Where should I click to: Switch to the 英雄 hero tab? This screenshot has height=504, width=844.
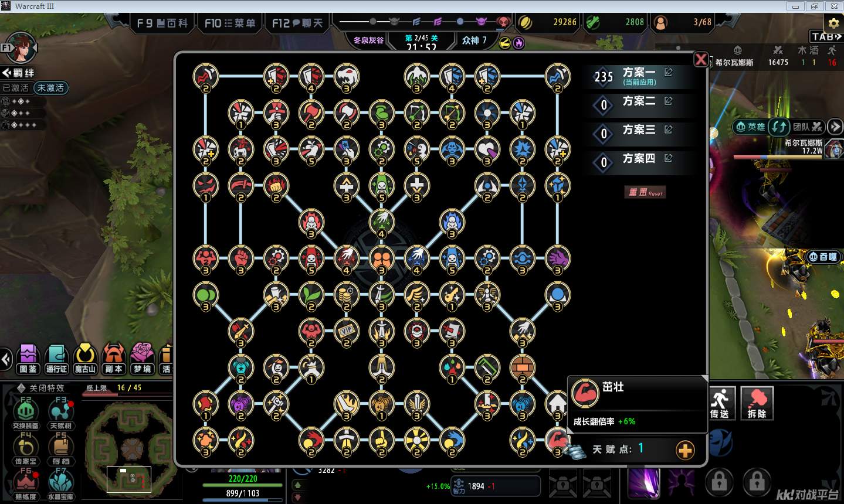tap(751, 127)
